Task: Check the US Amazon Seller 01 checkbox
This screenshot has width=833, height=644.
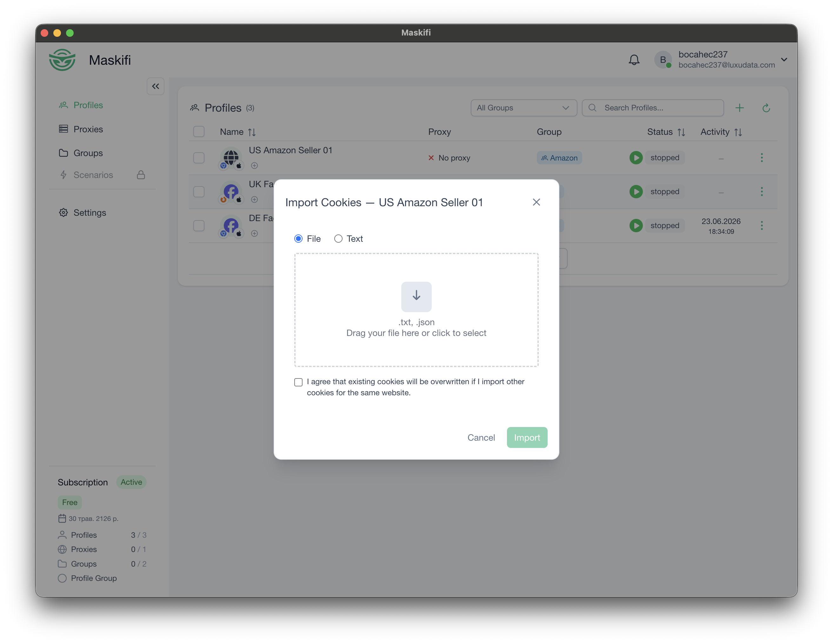Action: click(199, 158)
